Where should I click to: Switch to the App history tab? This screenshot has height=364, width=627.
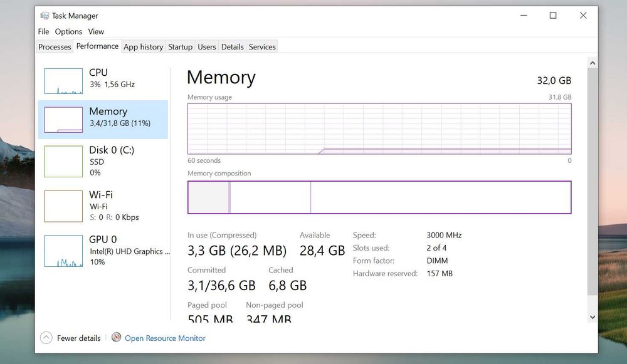143,47
